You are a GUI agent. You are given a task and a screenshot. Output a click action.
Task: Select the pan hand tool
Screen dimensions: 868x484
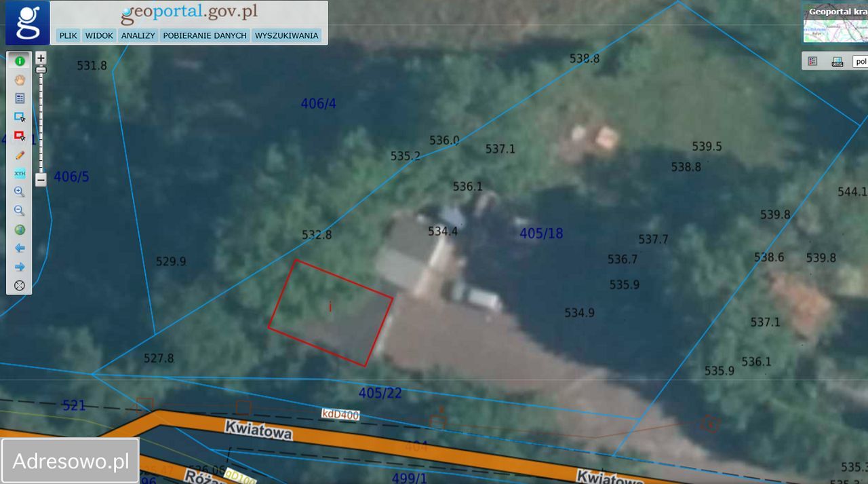click(20, 80)
